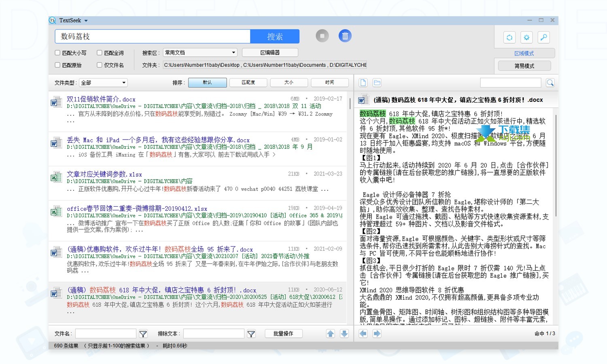Sort results by 大小

289,83
